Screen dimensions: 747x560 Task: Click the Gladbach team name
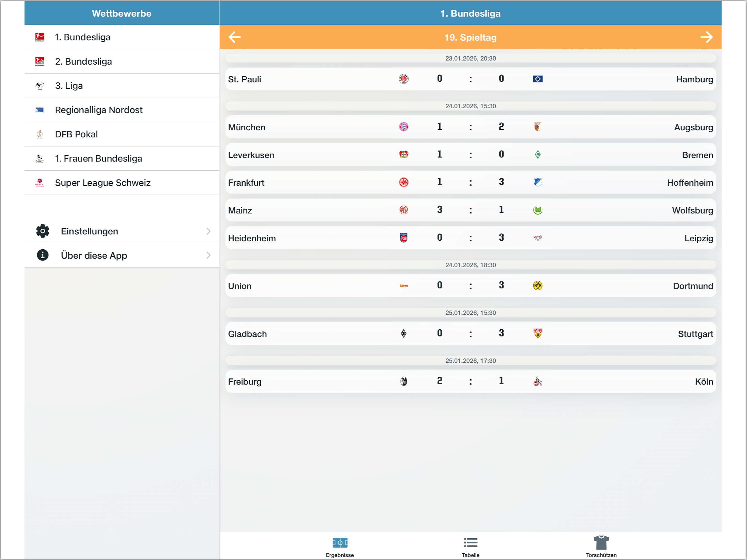tap(247, 334)
